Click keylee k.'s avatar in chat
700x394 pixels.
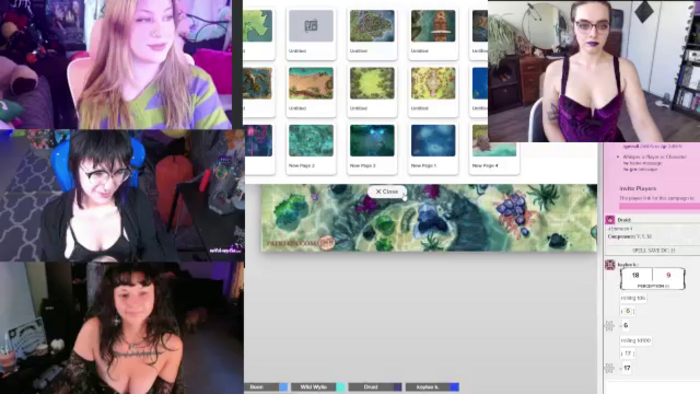(x=610, y=265)
